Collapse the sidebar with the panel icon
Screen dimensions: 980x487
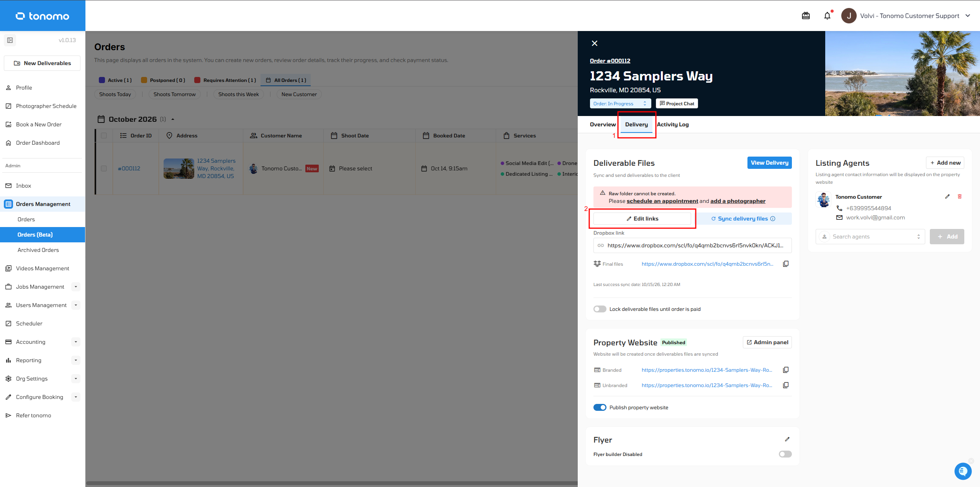click(x=10, y=40)
